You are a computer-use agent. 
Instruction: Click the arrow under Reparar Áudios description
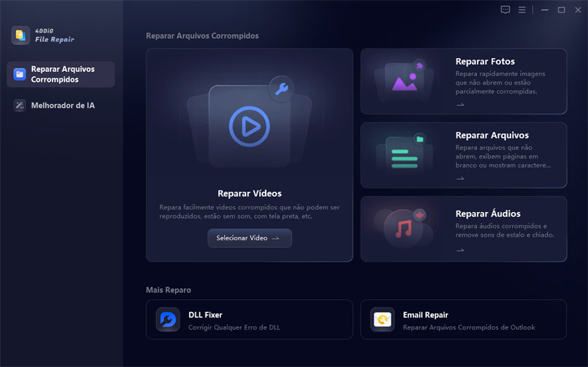click(460, 250)
